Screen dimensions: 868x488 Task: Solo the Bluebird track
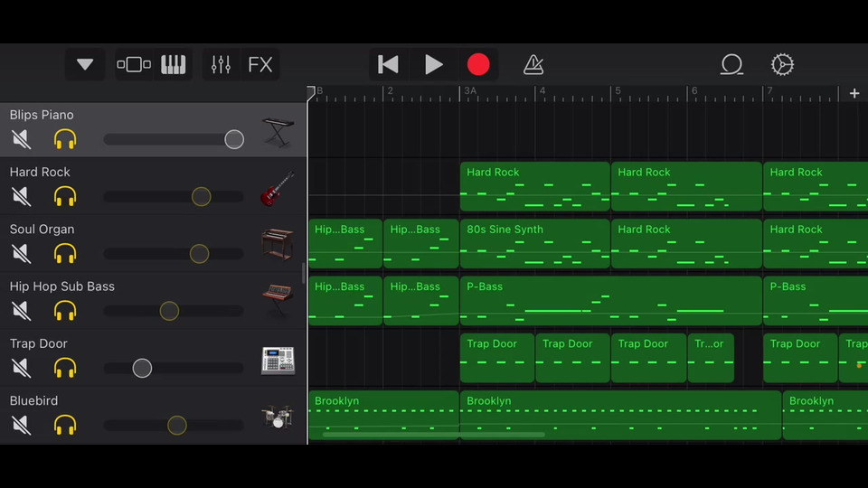coord(65,425)
